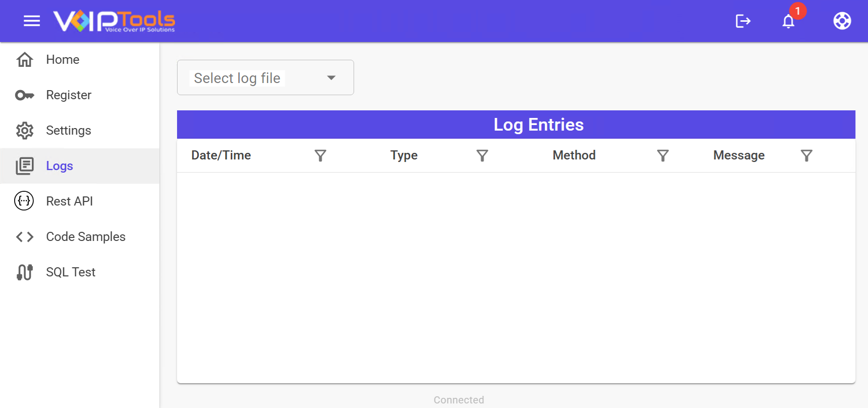Screen dimensions: 868x408
Task: Click the help lifebuoy icon
Action: (842, 21)
